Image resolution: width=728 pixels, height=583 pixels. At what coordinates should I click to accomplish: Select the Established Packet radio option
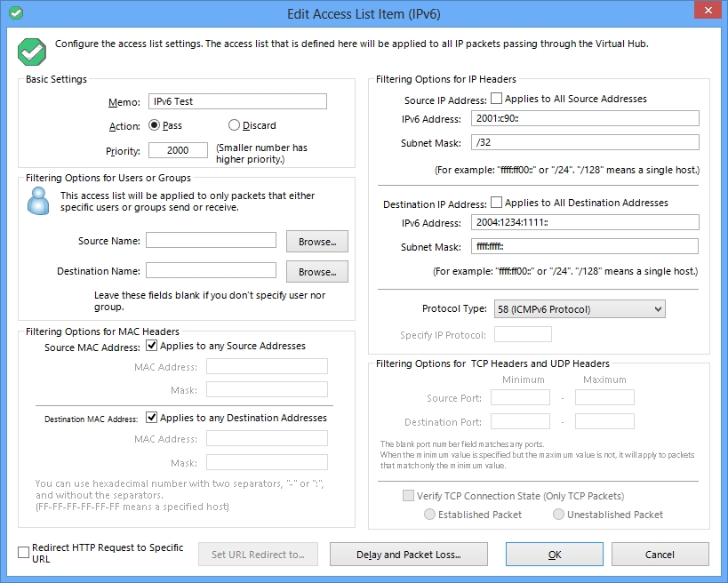coord(429,515)
